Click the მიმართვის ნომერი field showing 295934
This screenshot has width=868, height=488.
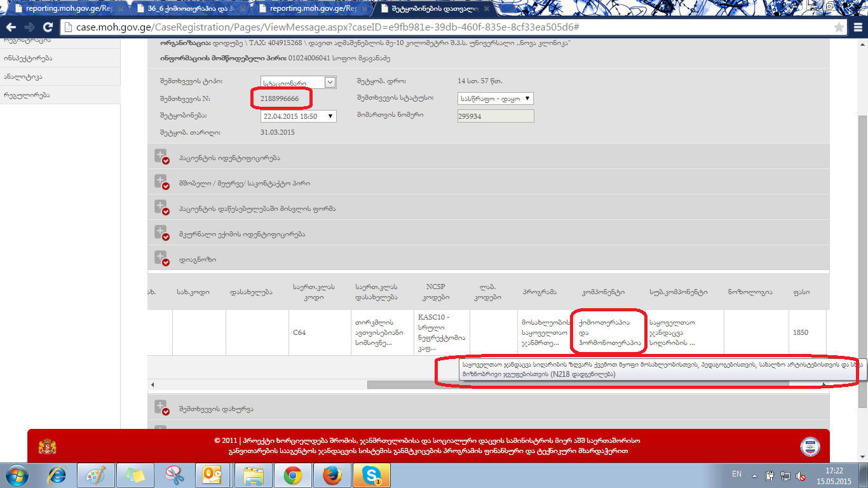(x=495, y=116)
